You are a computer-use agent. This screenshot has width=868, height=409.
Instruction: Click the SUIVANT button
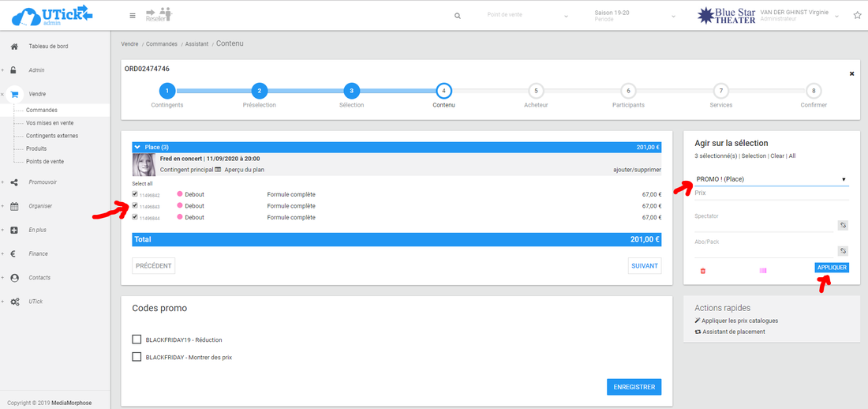click(x=644, y=266)
